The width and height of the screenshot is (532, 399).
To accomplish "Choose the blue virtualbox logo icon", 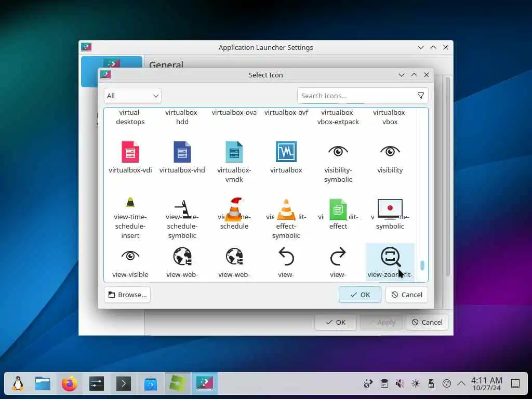I will pos(286,152).
